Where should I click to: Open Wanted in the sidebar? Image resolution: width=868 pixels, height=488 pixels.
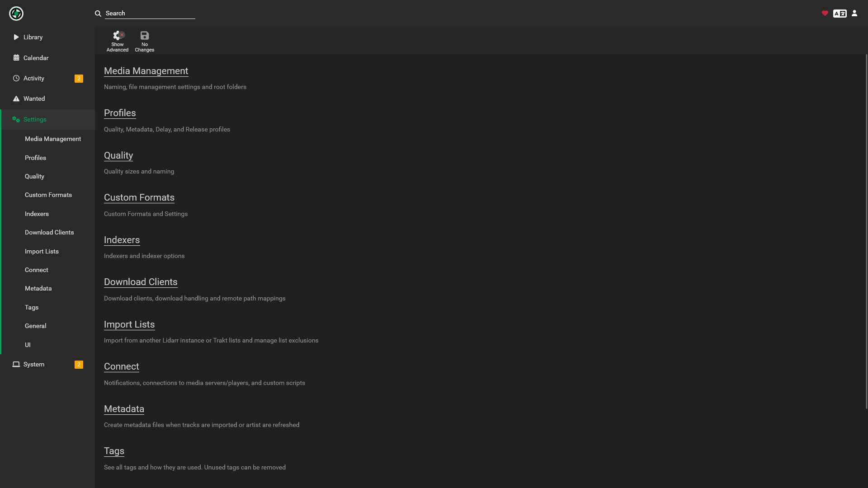(47, 99)
